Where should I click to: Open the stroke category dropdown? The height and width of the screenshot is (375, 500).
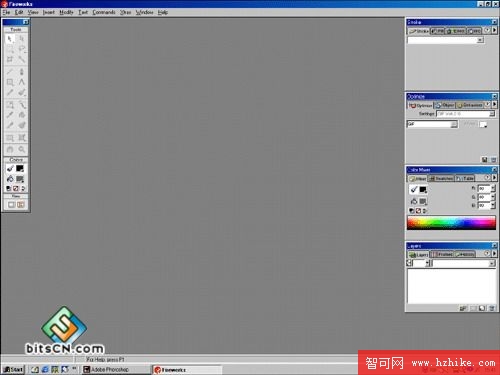click(x=480, y=40)
